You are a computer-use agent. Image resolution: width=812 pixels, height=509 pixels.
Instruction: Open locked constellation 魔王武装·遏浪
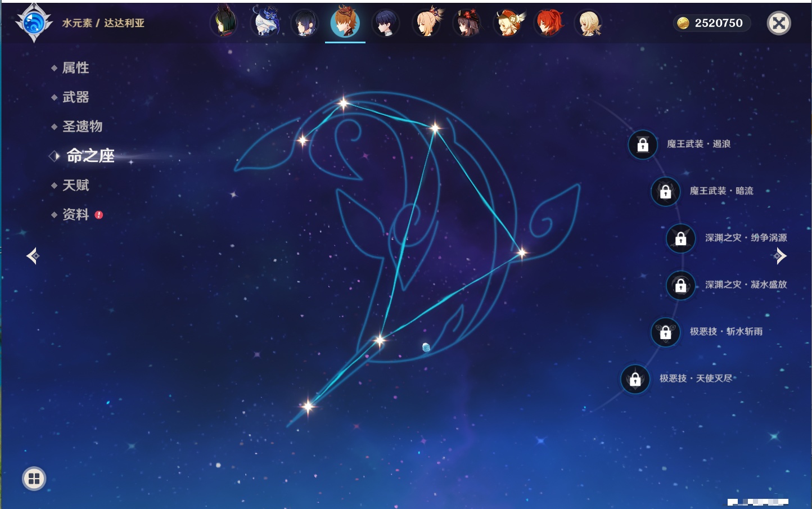643,145
